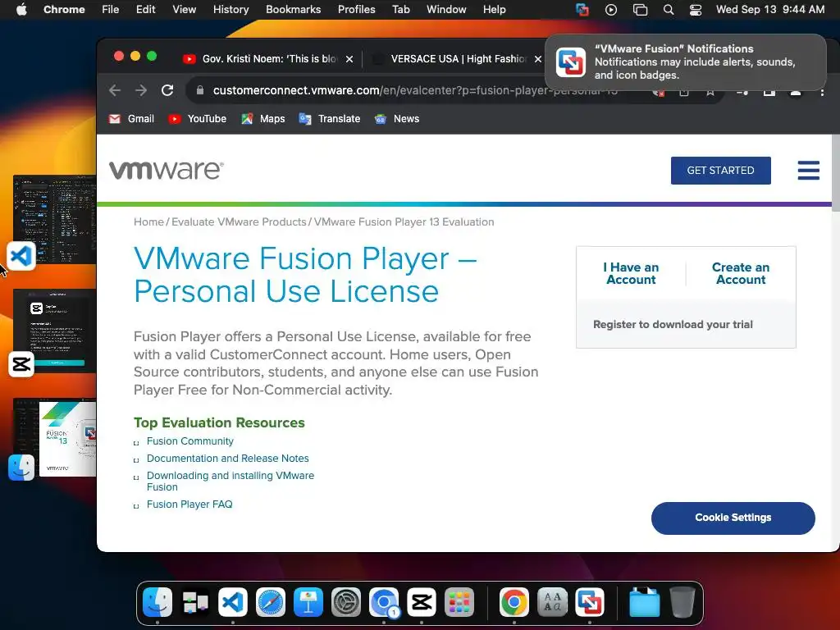The height and width of the screenshot is (630, 840).
Task: Open Keynote from the Dock
Action: [x=308, y=602]
